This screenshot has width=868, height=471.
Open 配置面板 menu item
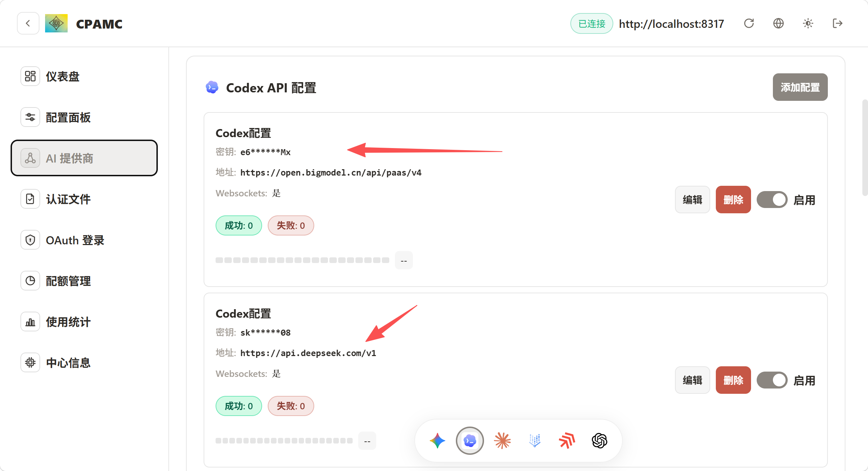point(84,117)
